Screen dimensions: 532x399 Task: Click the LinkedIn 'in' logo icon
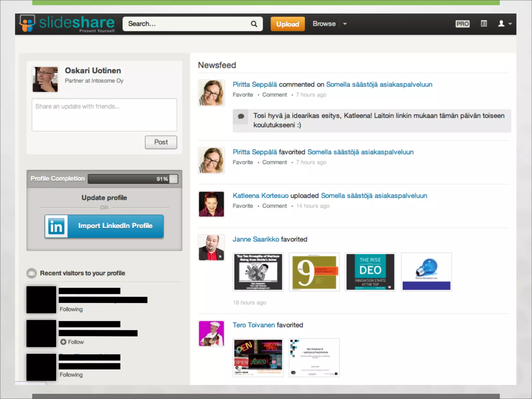56,226
